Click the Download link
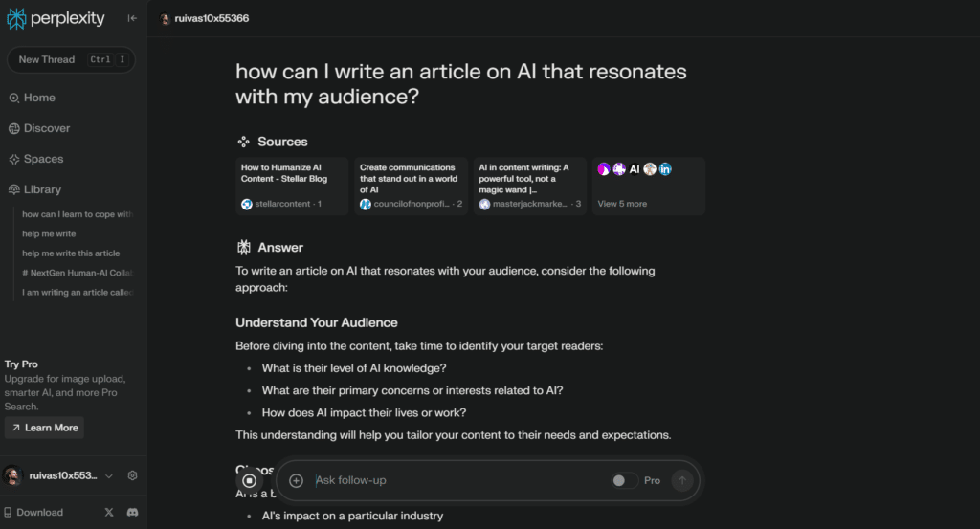This screenshot has width=980, height=529. click(x=33, y=512)
